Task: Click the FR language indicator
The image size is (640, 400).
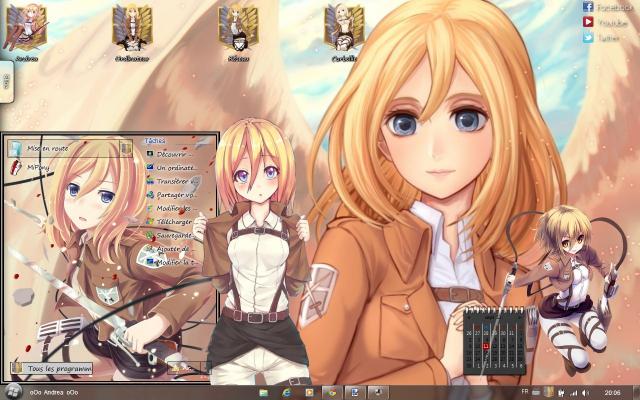Action: tap(526, 391)
